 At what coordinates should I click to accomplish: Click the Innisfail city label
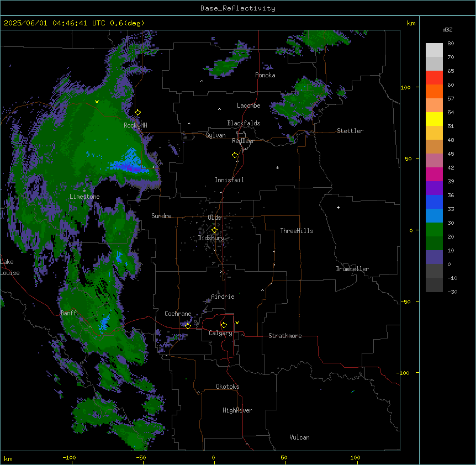pos(229,180)
